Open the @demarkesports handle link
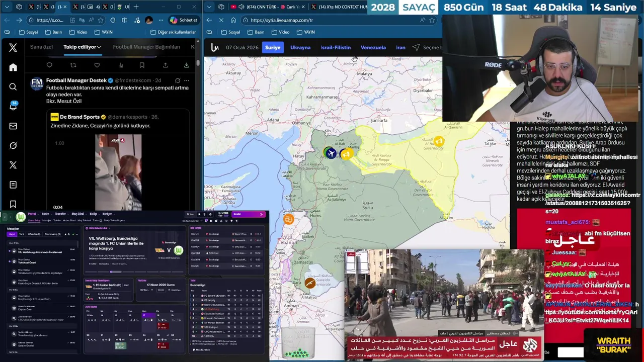This screenshot has height=362, width=644. 127,117
